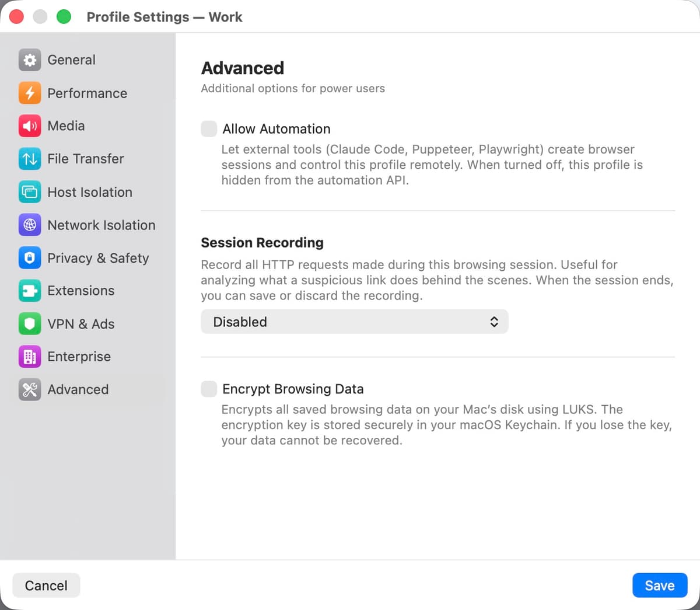Show the Extensions settings
The image size is (700, 610).
(88, 291)
